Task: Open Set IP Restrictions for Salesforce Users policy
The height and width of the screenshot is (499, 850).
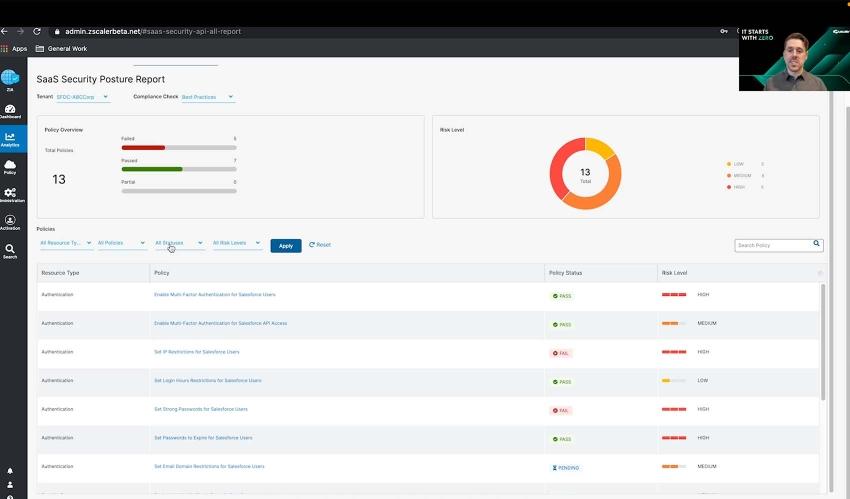Action: coord(196,352)
